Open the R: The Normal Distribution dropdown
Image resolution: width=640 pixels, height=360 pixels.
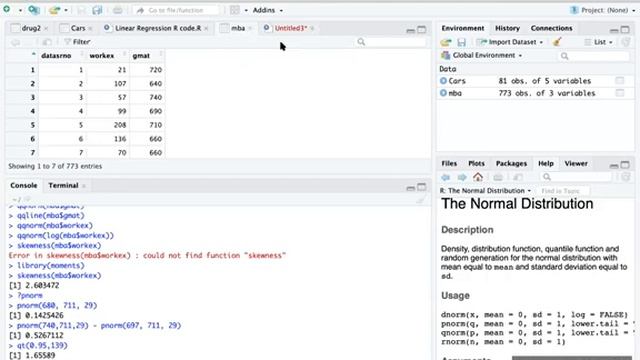coord(485,191)
